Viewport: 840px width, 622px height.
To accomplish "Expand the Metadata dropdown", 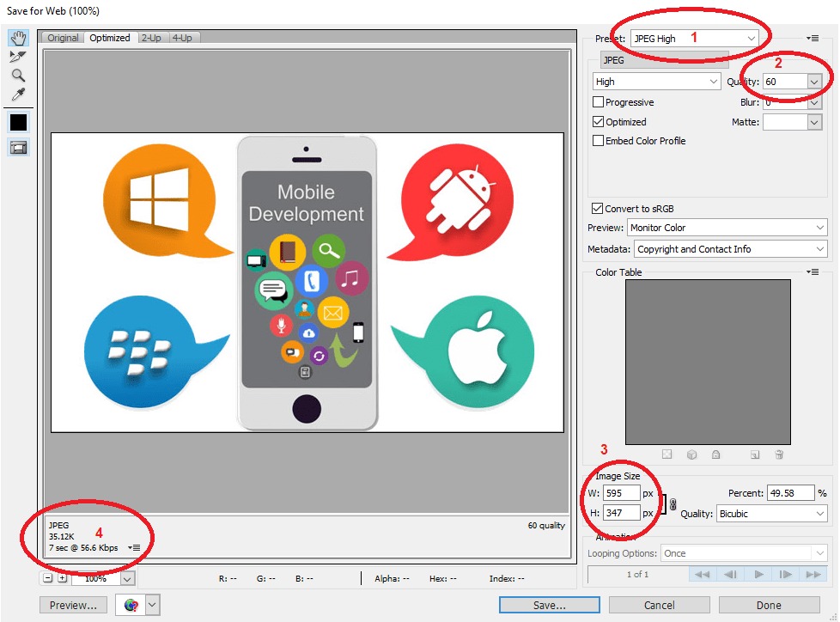I will point(731,249).
